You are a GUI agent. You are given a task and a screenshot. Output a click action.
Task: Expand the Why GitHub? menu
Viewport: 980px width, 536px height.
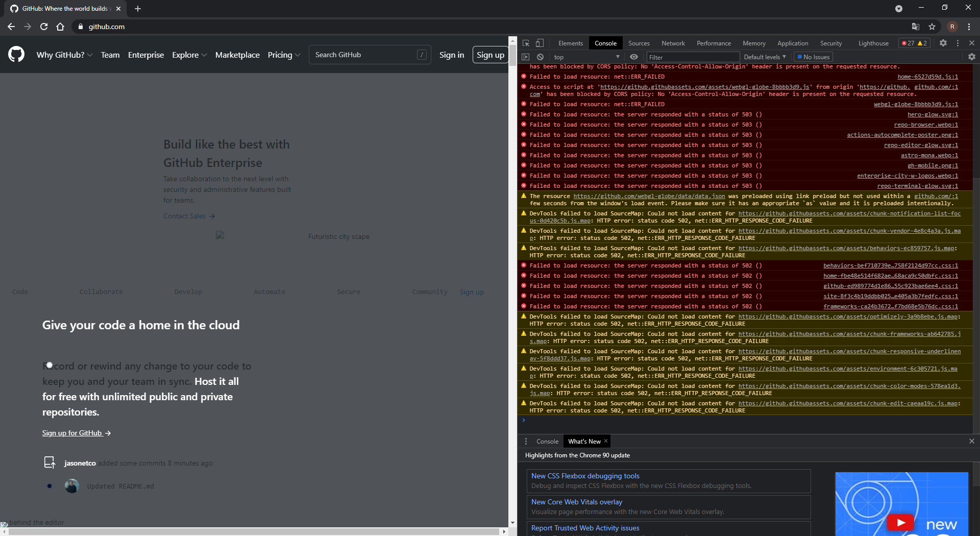click(x=64, y=55)
